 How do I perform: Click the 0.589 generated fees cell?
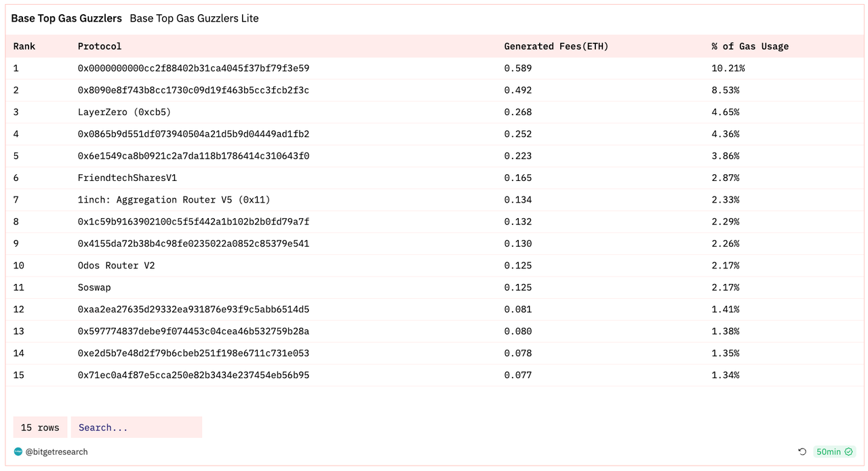[518, 68]
